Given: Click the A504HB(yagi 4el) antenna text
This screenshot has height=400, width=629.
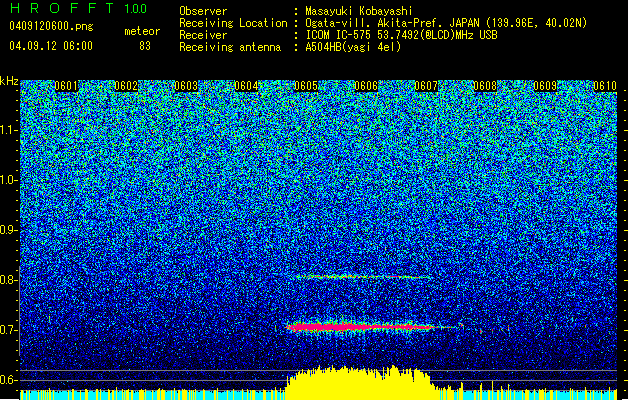Looking at the screenshot, I should tap(353, 47).
